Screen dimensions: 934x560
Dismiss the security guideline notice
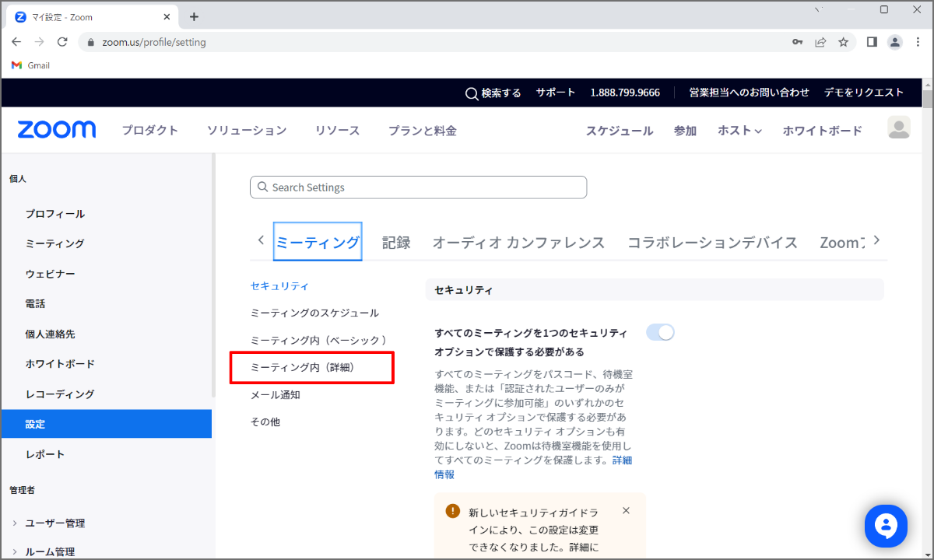tap(626, 511)
